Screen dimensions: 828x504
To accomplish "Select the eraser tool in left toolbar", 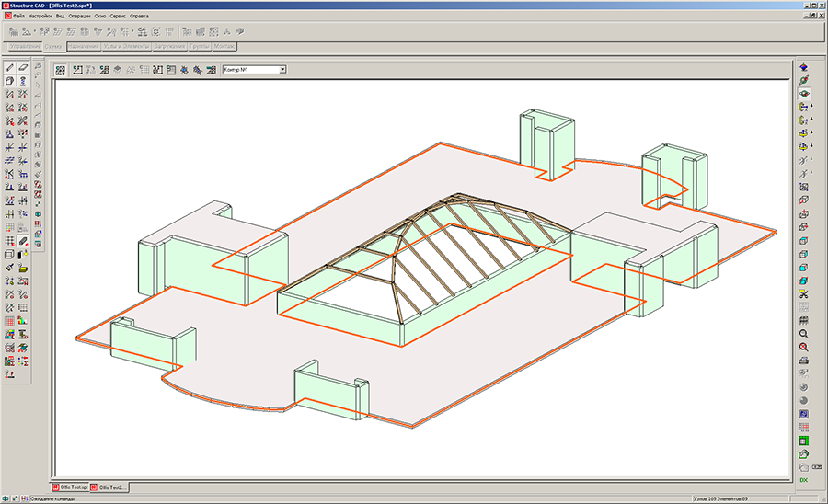I will (x=23, y=68).
